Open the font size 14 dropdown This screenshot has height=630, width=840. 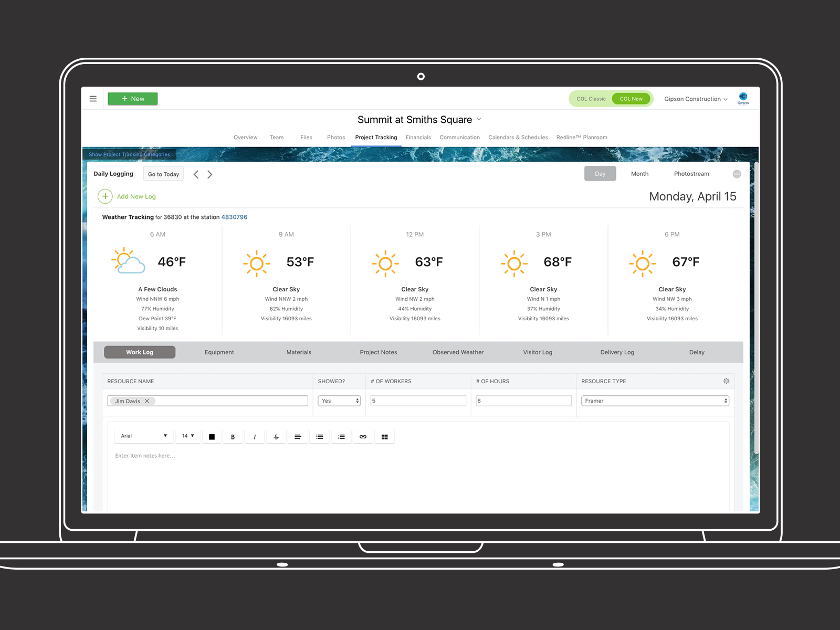[188, 436]
